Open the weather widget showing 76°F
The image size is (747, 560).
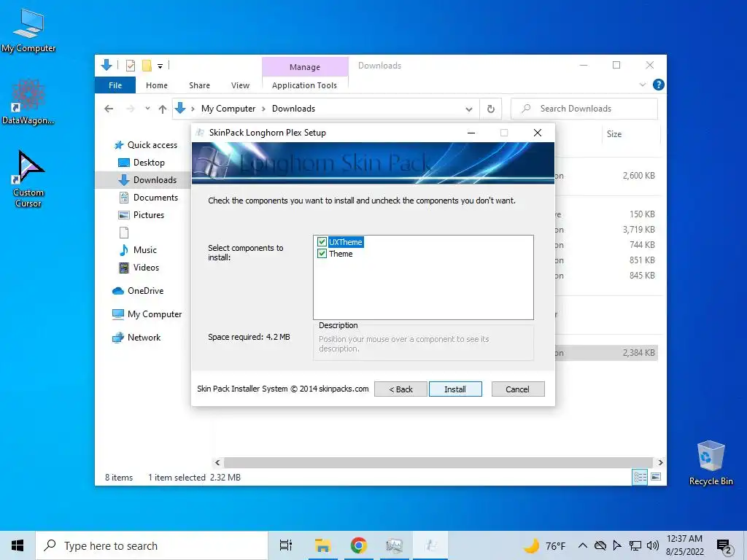point(544,545)
